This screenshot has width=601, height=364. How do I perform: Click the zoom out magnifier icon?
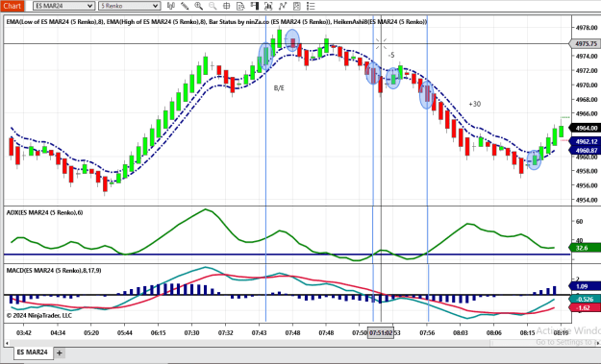coord(213,6)
